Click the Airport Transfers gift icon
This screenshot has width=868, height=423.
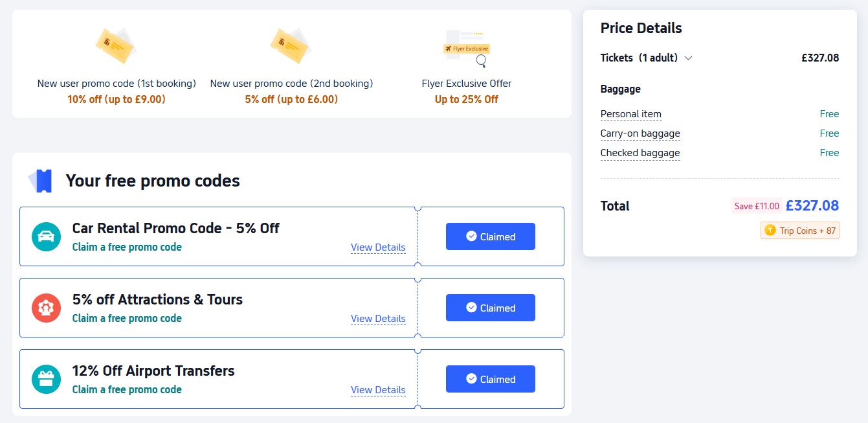46,379
